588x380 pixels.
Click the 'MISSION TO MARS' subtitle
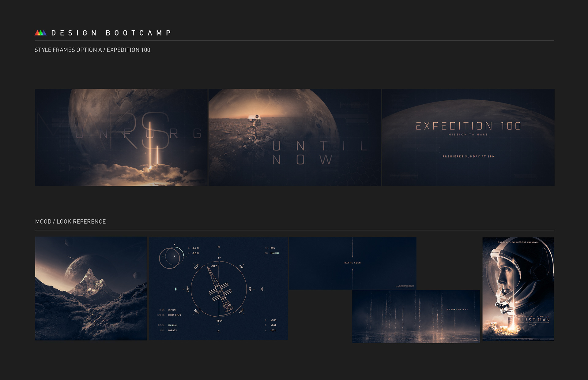[468, 135]
